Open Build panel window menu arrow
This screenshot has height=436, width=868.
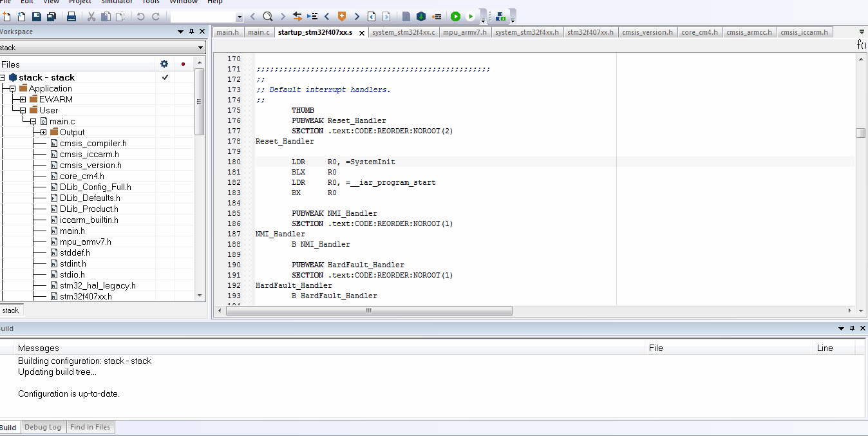[x=842, y=328]
